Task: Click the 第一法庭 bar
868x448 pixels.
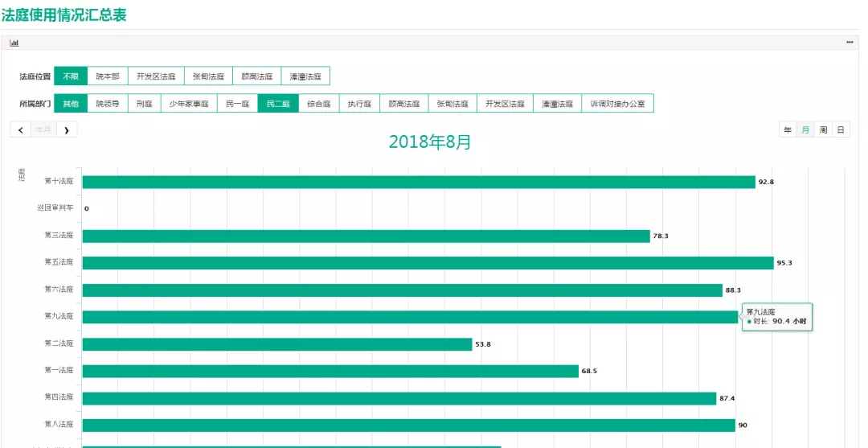Action: click(x=330, y=371)
